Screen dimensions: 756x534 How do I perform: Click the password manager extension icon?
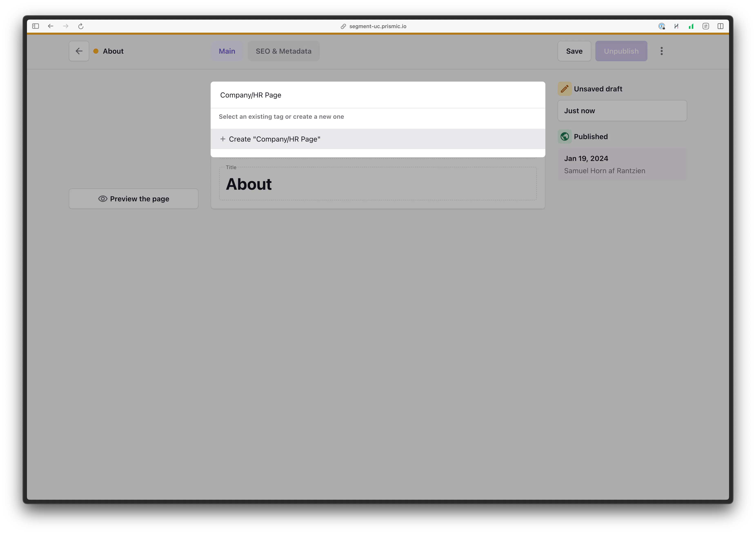(661, 26)
